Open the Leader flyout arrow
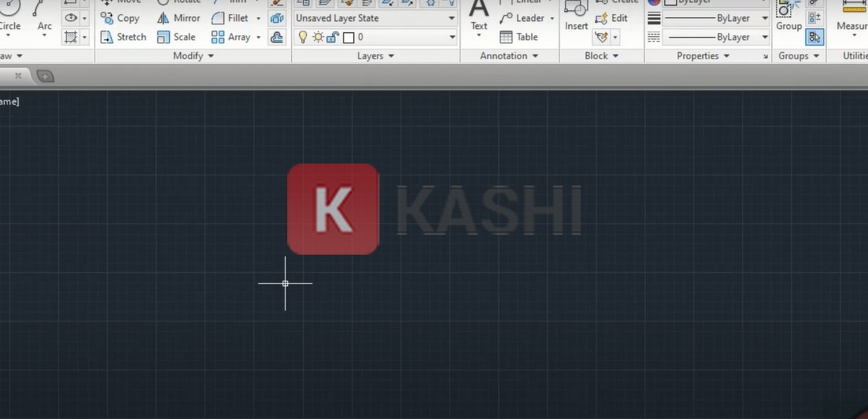868x419 pixels. pos(552,18)
